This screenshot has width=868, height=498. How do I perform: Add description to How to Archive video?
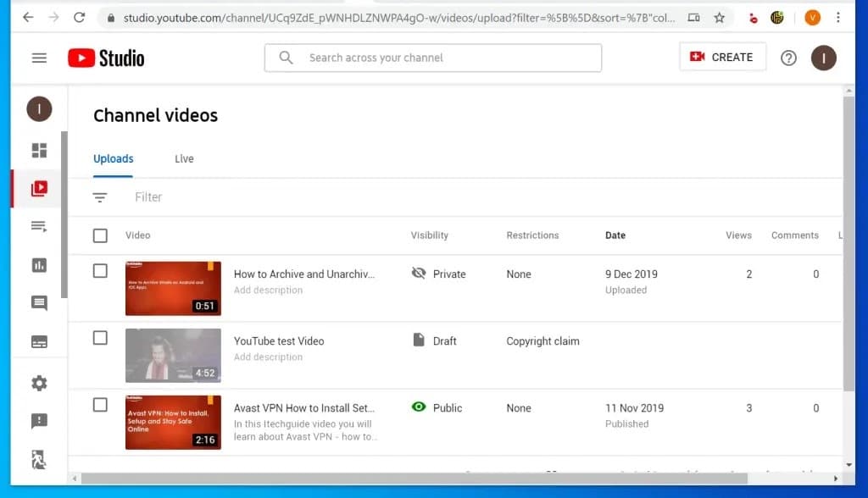(x=268, y=290)
